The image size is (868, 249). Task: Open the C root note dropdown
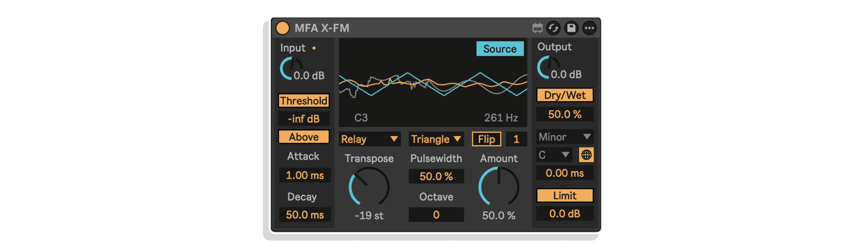554,155
